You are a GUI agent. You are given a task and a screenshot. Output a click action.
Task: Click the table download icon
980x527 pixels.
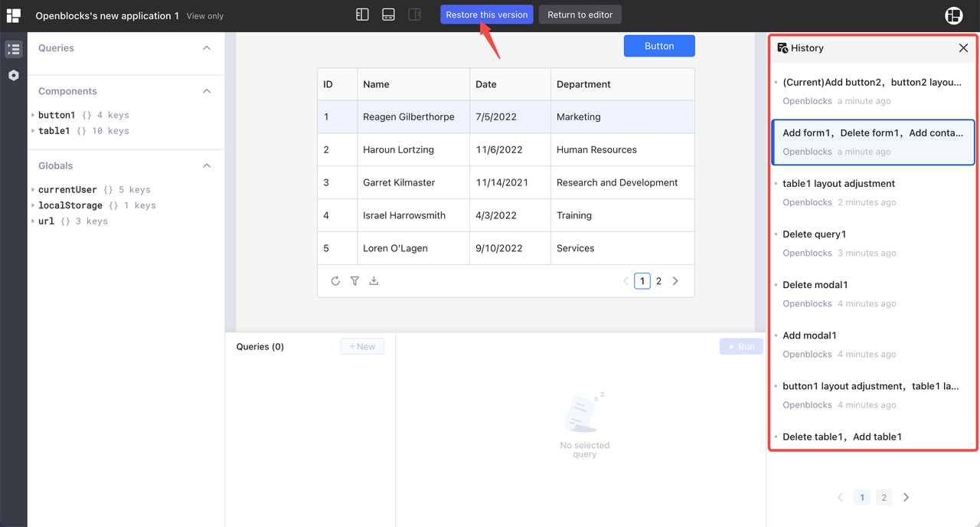point(374,281)
